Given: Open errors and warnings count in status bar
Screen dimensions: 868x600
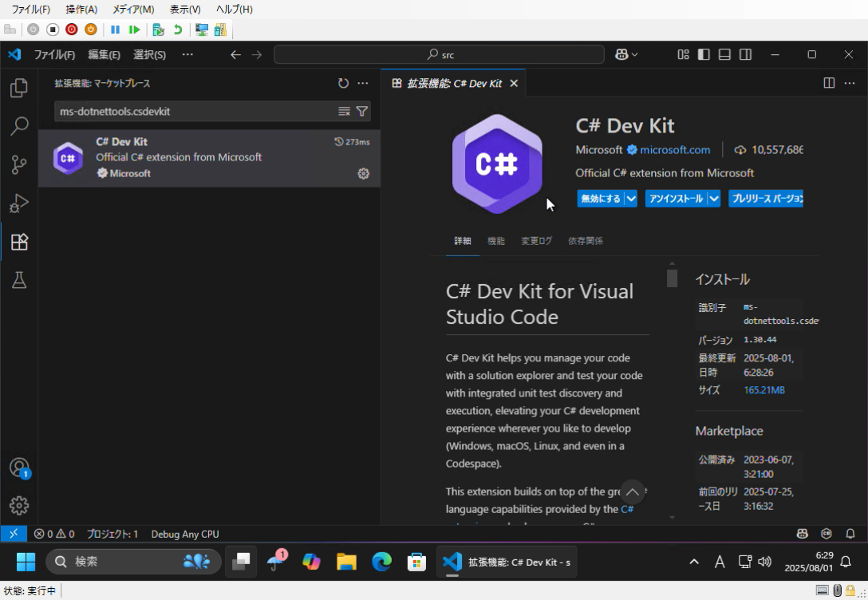Looking at the screenshot, I should [54, 534].
